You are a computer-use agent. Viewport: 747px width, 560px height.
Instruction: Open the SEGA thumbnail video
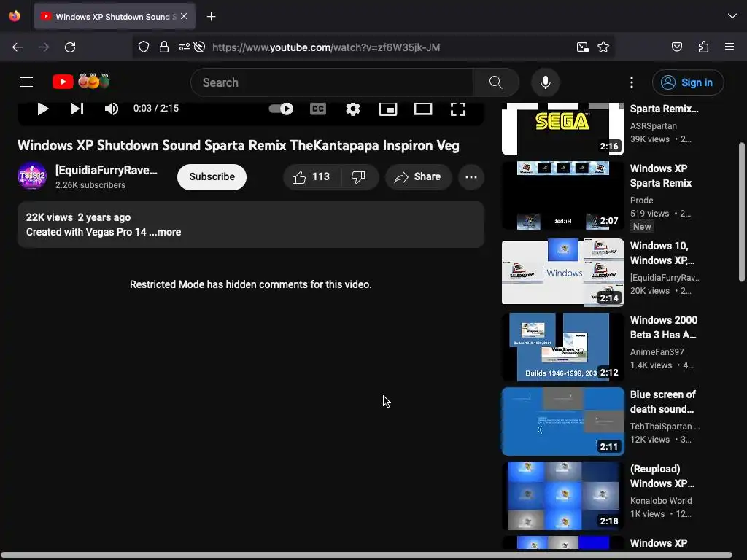[x=562, y=128]
